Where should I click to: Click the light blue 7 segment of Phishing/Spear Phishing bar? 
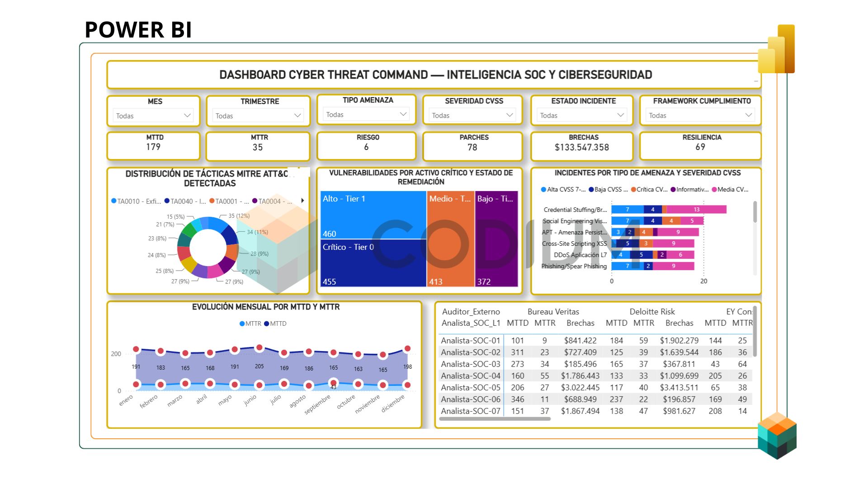click(x=627, y=266)
